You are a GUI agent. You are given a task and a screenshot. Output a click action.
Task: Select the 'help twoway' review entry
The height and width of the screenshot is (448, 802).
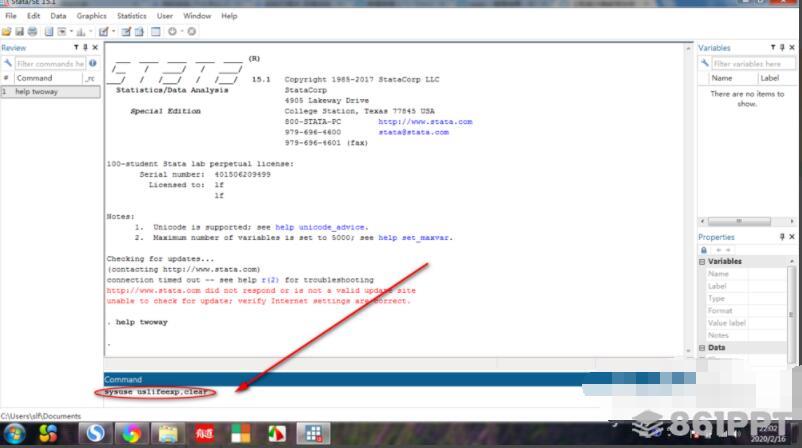[x=50, y=92]
